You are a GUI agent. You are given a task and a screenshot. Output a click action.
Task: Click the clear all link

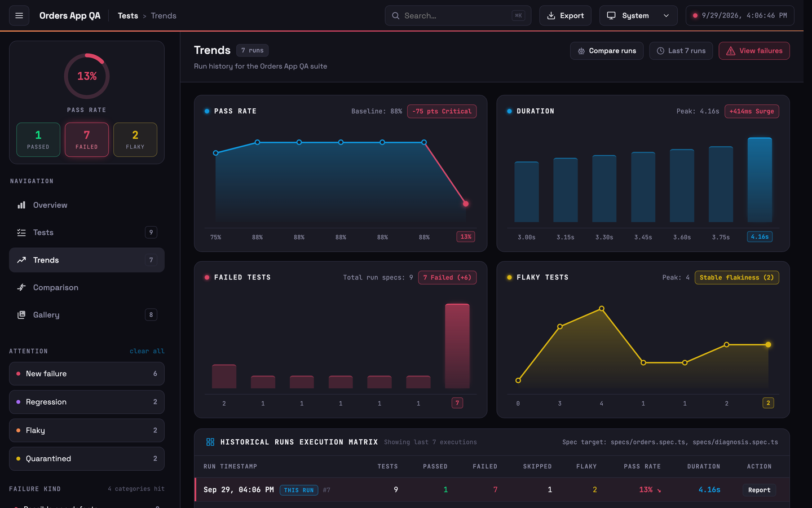pos(147,351)
